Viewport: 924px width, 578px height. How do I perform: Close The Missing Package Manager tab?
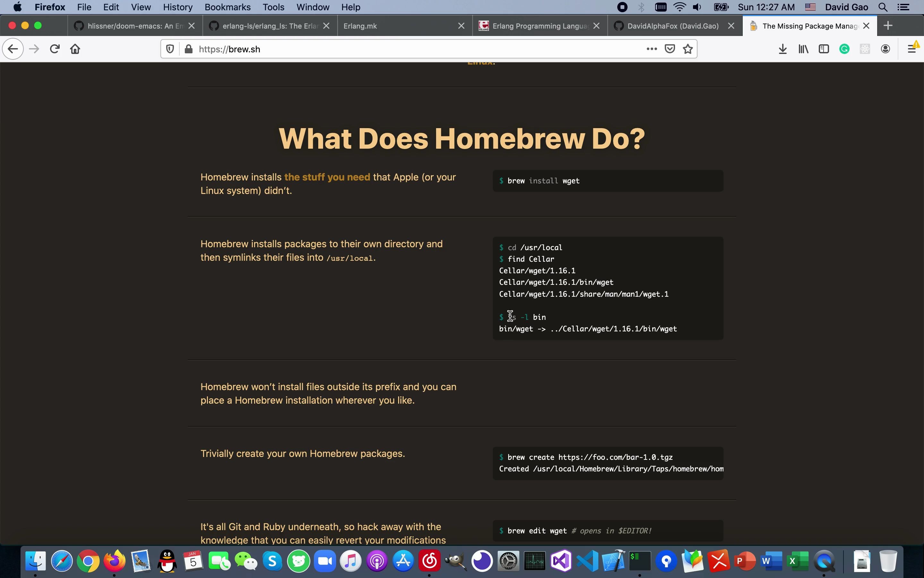pos(866,26)
